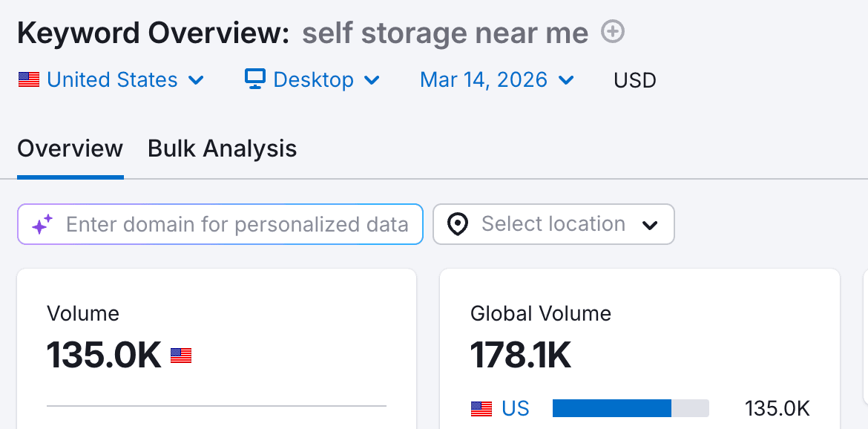This screenshot has width=868, height=429.
Task: Click the location pin icon
Action: pyautogui.click(x=458, y=224)
